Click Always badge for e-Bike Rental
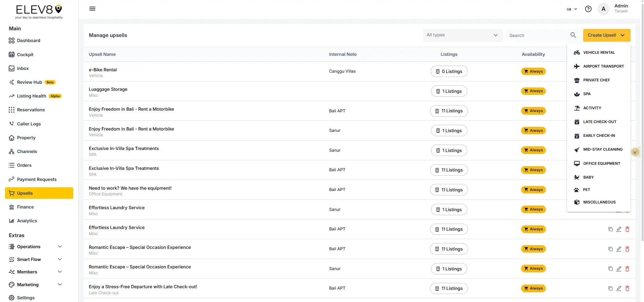The width and height of the screenshot is (644, 302). (533, 71)
